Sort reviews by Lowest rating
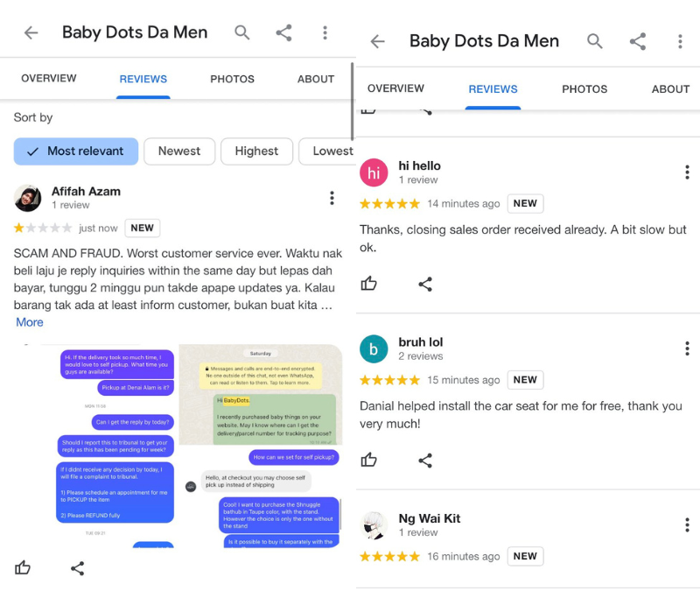700x598 pixels. click(x=327, y=151)
